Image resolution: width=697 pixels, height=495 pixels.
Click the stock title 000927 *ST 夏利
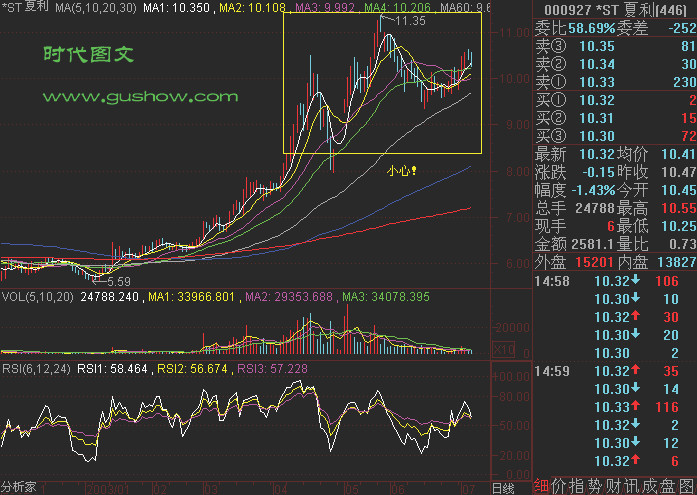click(x=615, y=10)
